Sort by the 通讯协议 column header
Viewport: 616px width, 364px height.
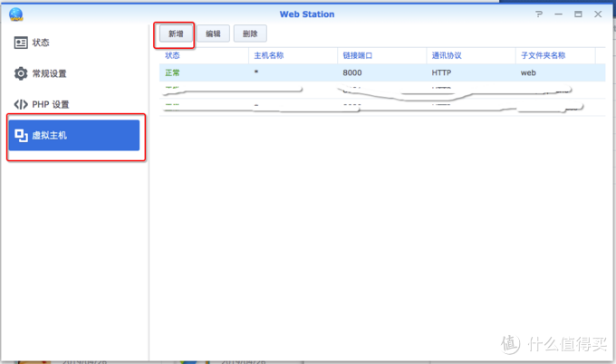pos(447,55)
